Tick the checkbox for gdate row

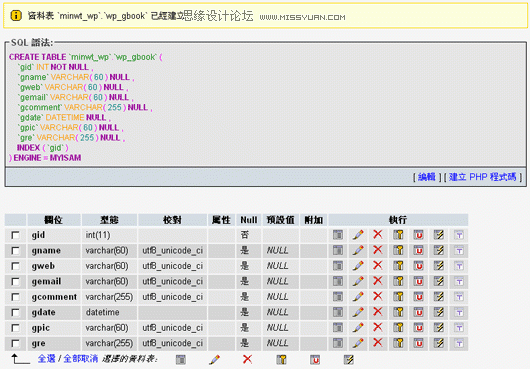[15, 312]
